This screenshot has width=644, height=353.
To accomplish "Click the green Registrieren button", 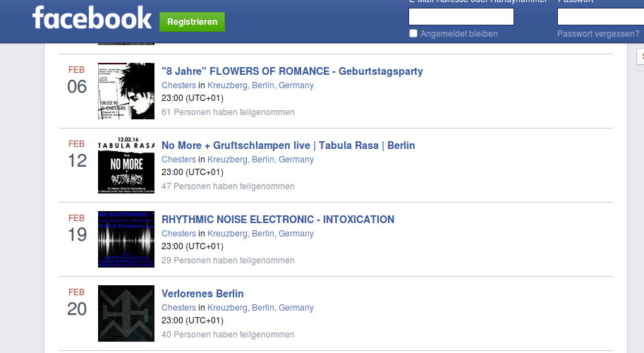I will (x=192, y=22).
